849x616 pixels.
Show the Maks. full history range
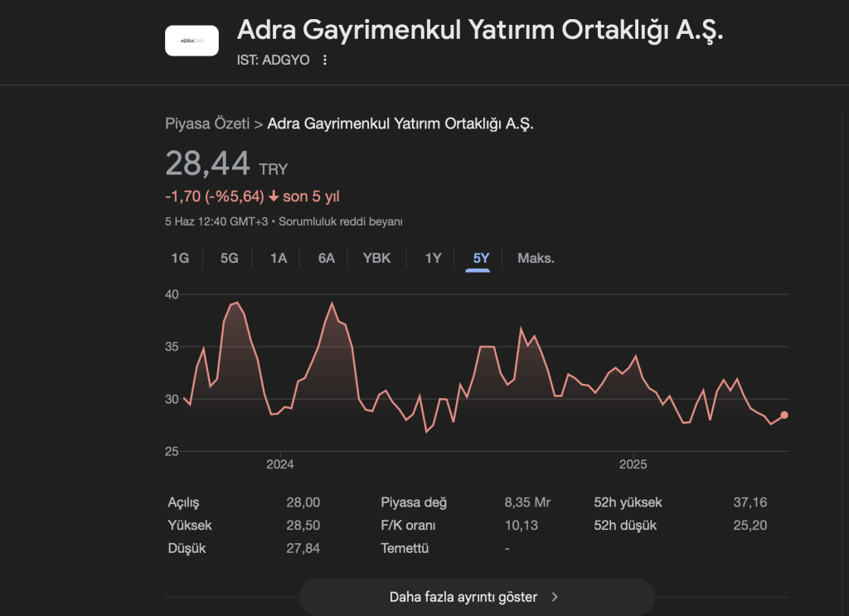point(536,258)
